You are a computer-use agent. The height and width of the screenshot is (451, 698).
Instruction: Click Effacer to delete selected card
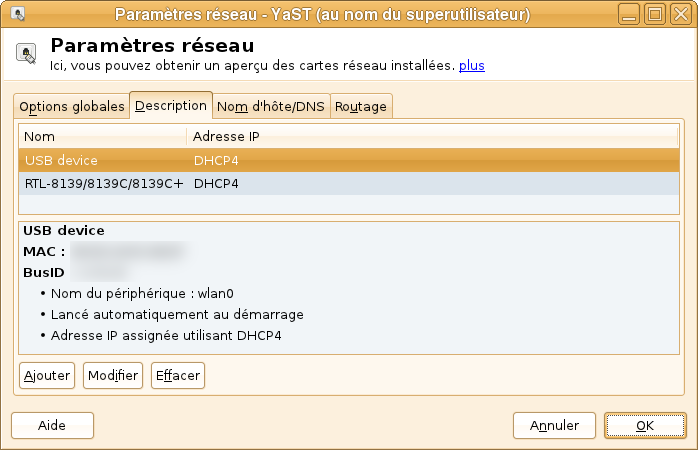(178, 375)
